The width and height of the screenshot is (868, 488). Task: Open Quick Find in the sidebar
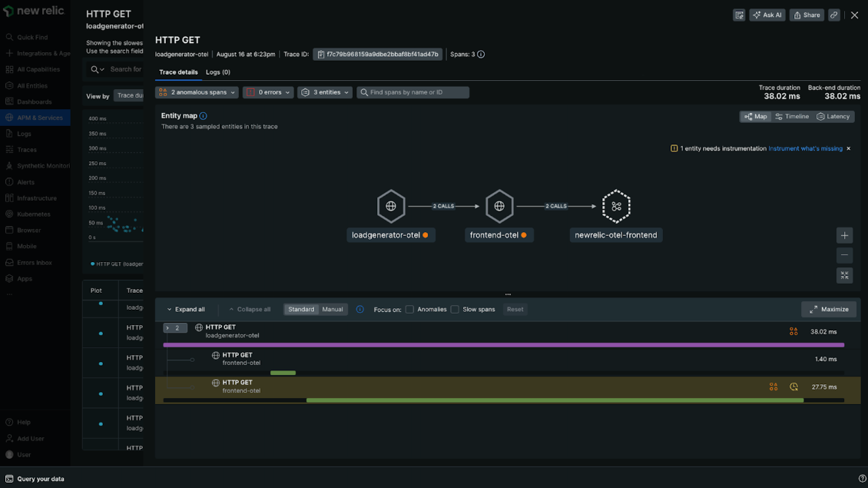point(32,37)
